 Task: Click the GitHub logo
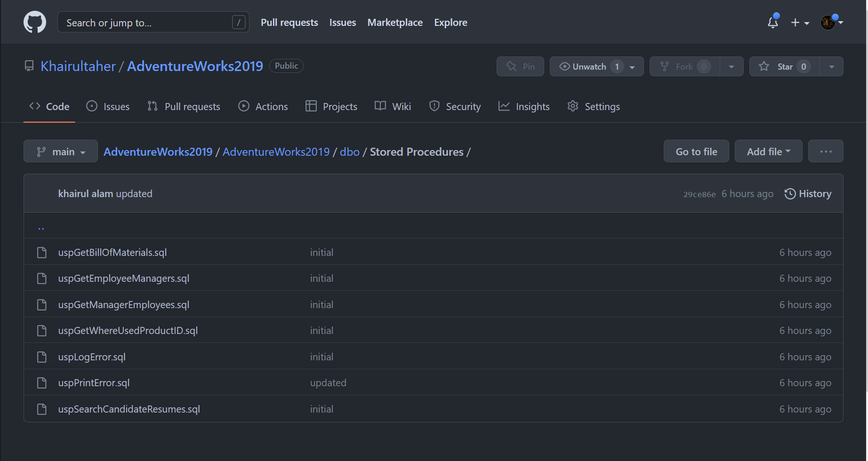click(x=34, y=22)
